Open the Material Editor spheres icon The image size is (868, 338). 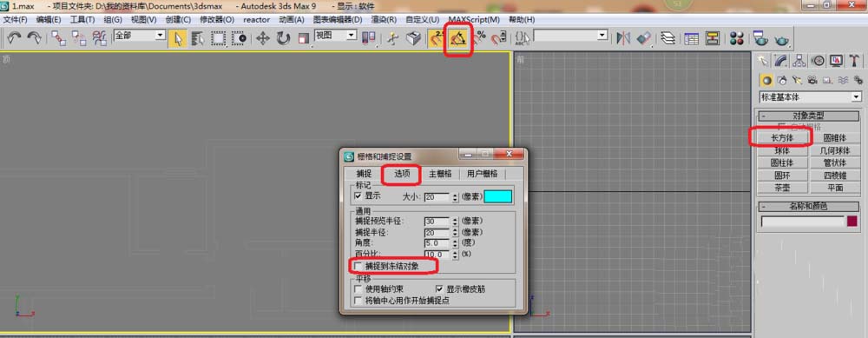coord(737,38)
